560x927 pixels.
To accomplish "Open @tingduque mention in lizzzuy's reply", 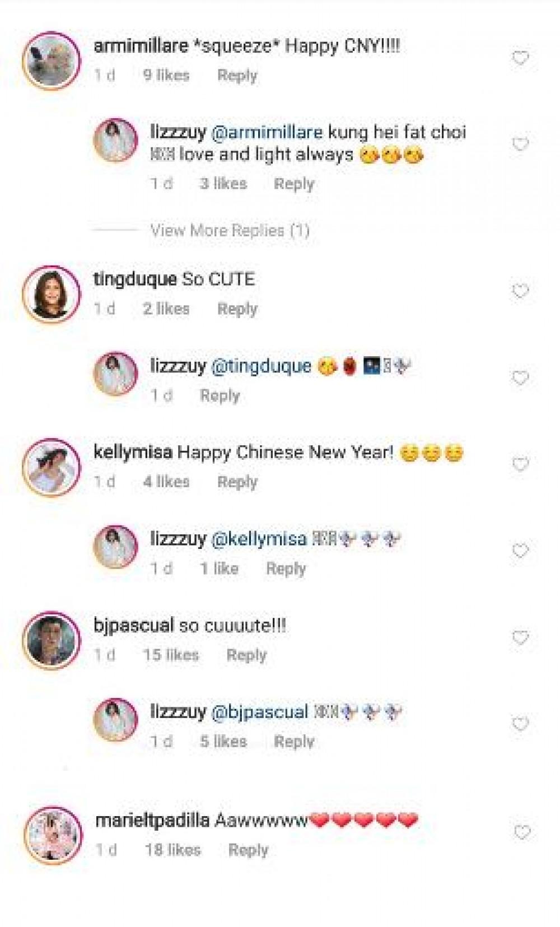I will click(x=261, y=366).
